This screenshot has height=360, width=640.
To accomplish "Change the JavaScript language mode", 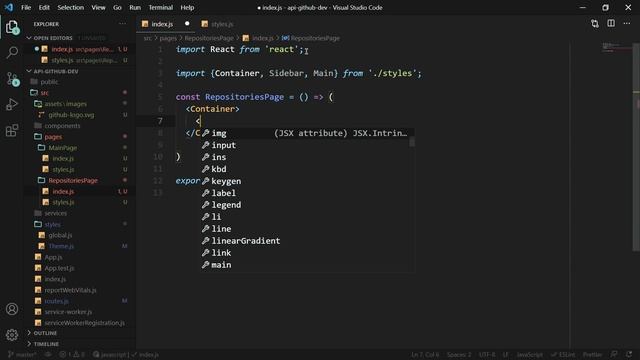I will click(x=529, y=355).
